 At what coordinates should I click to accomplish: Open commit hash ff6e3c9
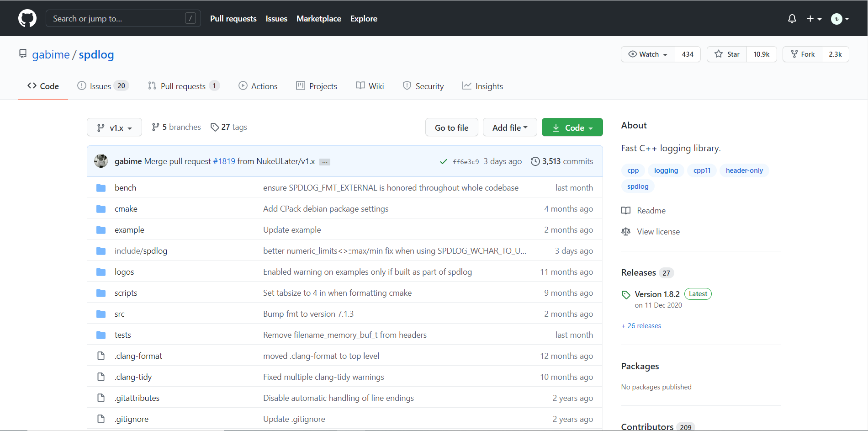466,162
